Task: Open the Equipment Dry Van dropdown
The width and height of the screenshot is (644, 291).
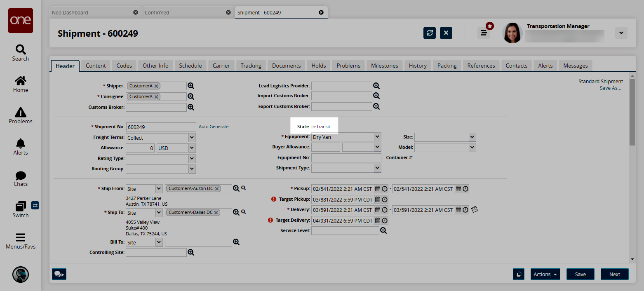Action: (x=377, y=137)
